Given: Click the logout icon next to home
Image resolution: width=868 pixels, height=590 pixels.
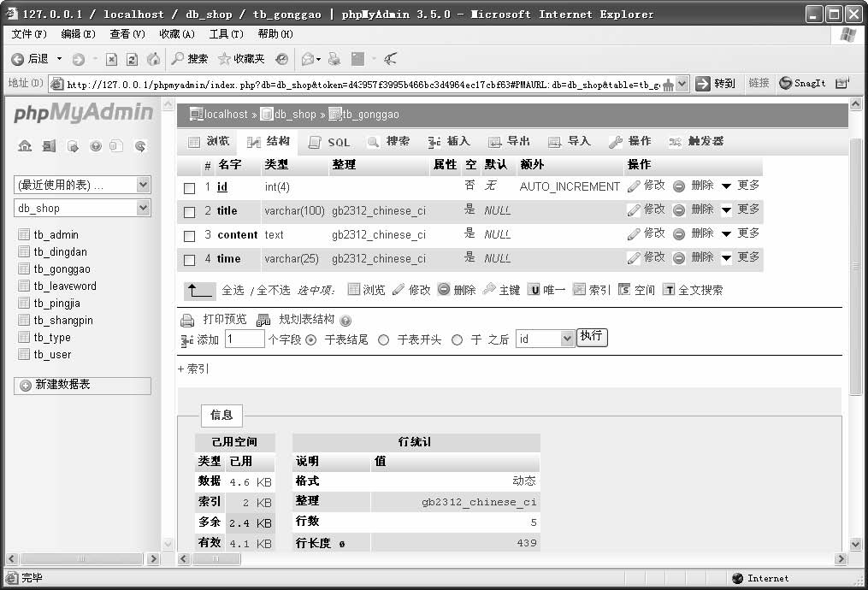Looking at the screenshot, I should [49, 146].
